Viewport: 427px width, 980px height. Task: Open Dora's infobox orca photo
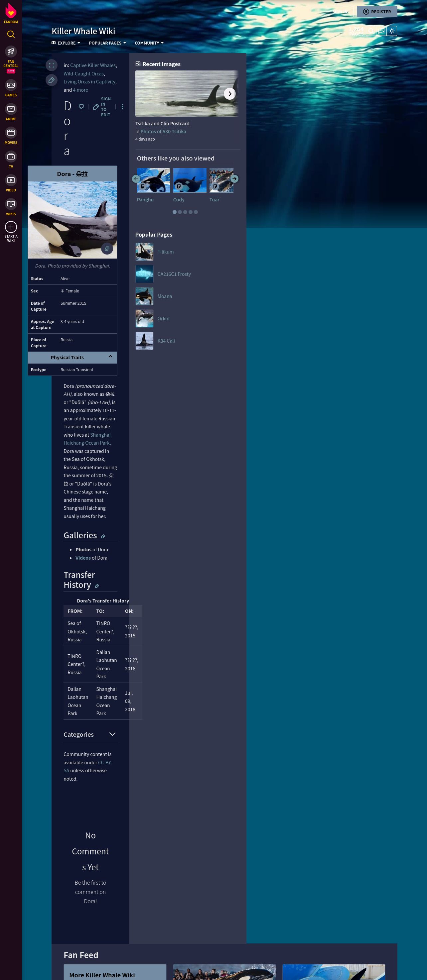(x=72, y=220)
